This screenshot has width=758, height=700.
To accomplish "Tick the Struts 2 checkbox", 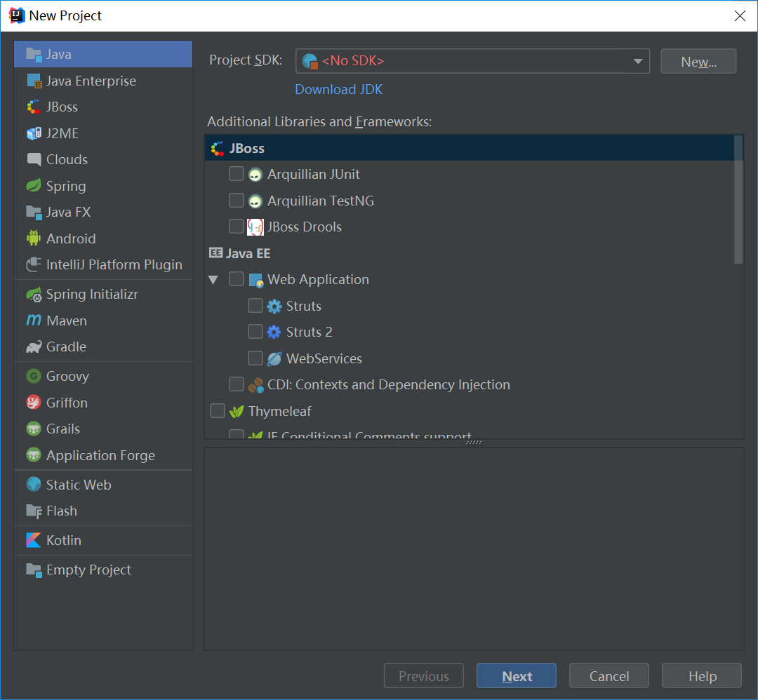I will point(255,331).
